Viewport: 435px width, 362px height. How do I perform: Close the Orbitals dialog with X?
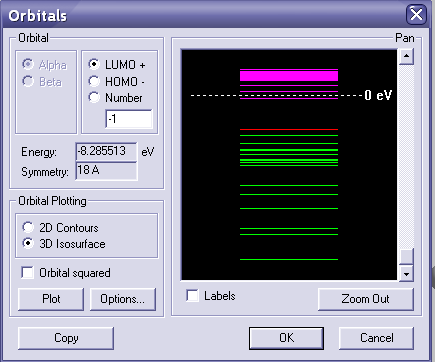[416, 15]
